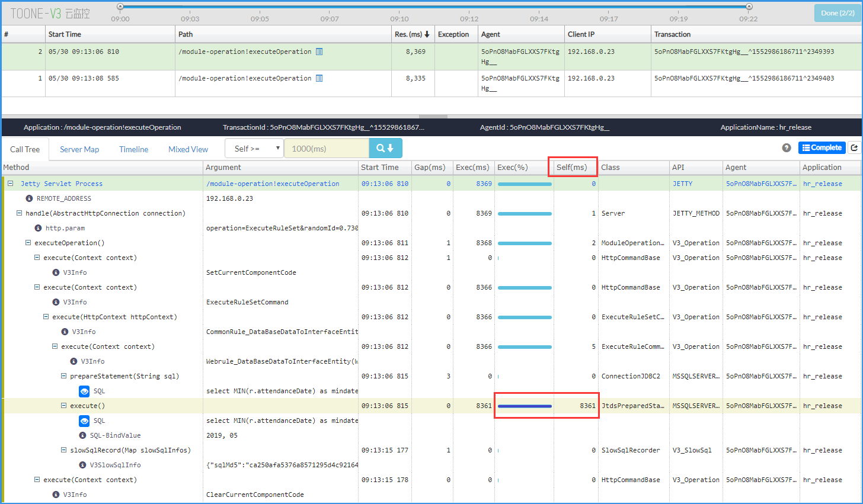Viewport: 863px width, 504px height.
Task: Switch to Mixed View tab
Action: click(x=188, y=149)
